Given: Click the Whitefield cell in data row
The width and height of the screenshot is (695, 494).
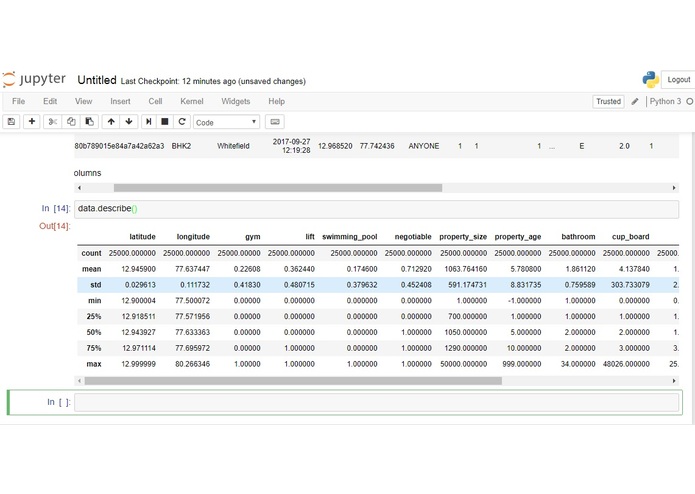Looking at the screenshot, I should tap(233, 146).
